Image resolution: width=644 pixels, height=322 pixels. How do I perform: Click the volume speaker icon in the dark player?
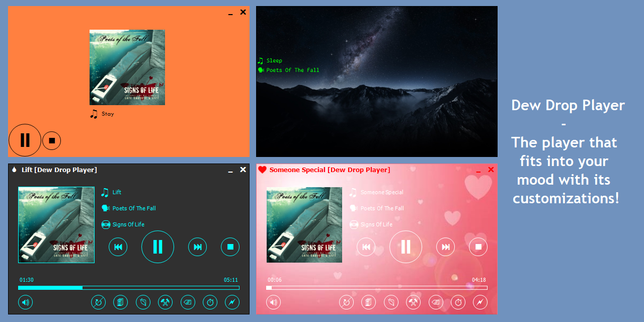[x=25, y=302]
